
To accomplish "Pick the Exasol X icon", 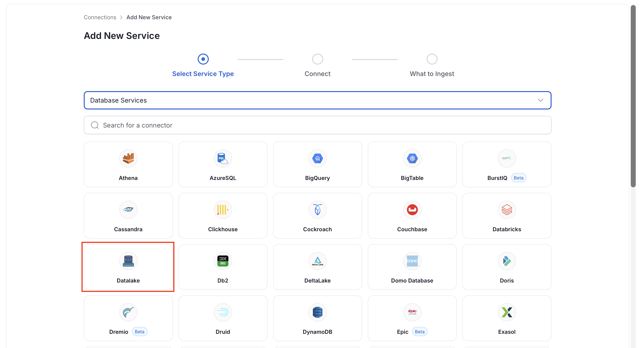I will tap(507, 312).
